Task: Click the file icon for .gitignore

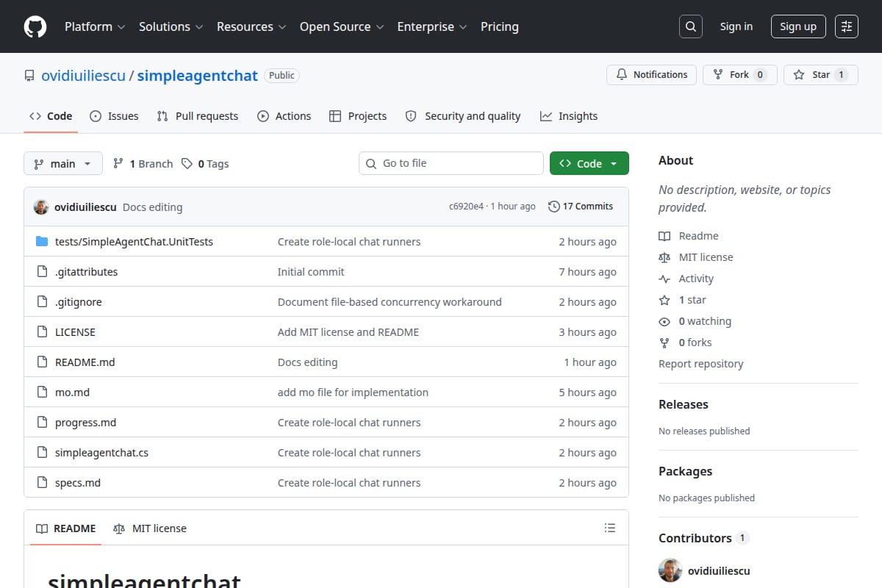Action: click(42, 302)
